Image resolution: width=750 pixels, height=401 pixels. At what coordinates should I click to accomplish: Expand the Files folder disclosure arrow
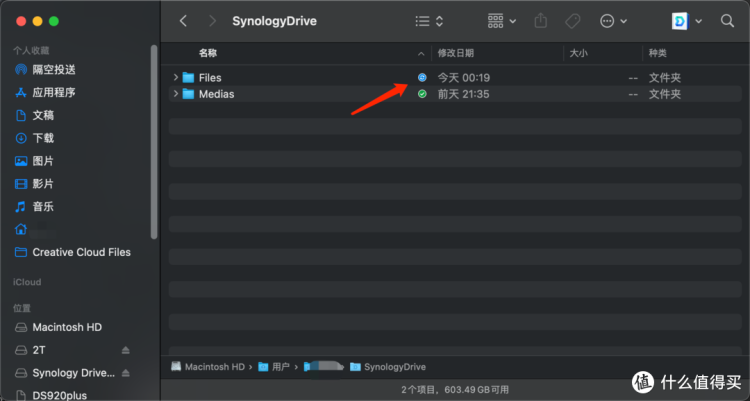coord(176,77)
